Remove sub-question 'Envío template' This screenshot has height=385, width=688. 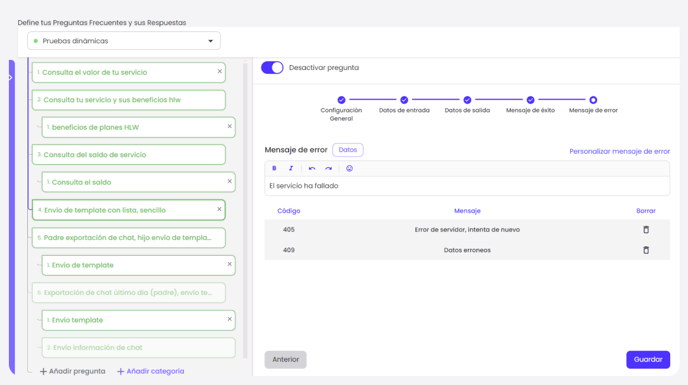(229, 319)
